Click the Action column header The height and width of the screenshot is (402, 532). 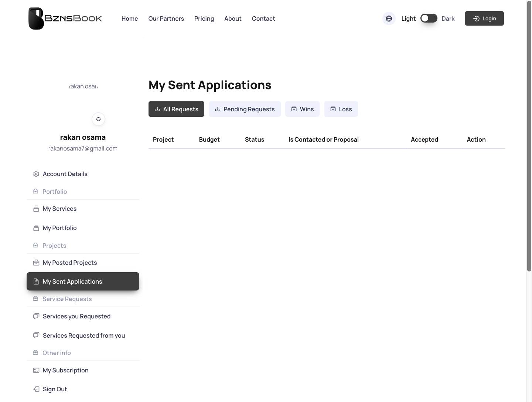click(x=476, y=139)
